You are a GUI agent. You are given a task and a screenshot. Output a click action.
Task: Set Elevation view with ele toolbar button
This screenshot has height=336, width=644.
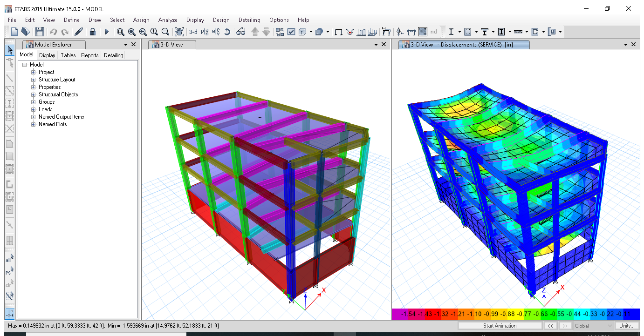(x=216, y=32)
